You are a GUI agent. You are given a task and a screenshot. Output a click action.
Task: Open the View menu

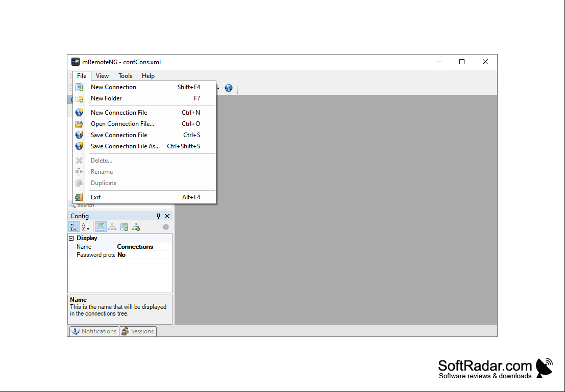click(103, 76)
